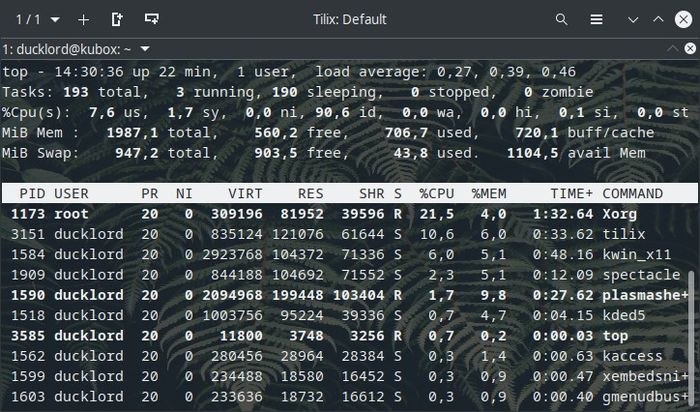
Task: Click the SHR column header
Action: click(x=371, y=194)
